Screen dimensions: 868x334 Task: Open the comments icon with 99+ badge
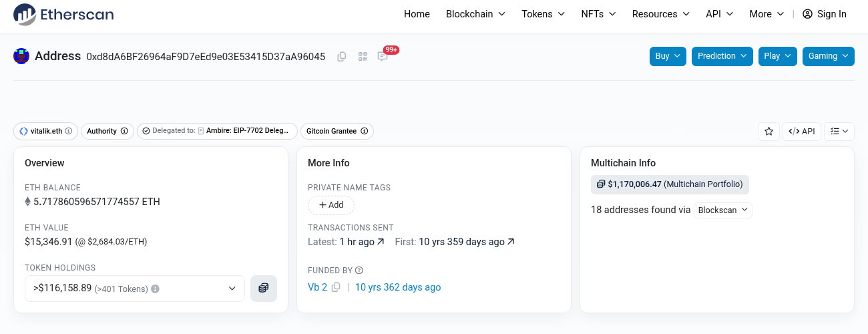point(383,57)
